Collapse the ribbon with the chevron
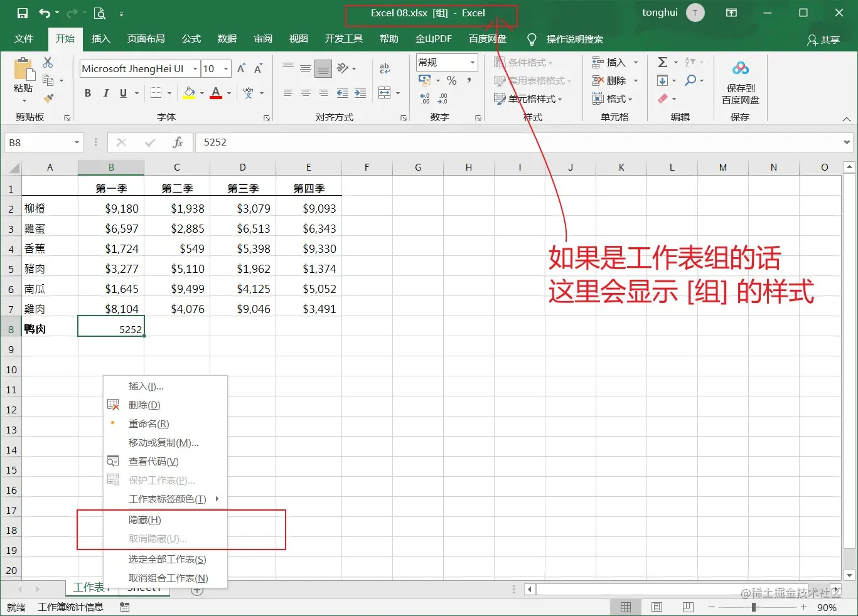Screen dimensions: 858x616 [847, 119]
